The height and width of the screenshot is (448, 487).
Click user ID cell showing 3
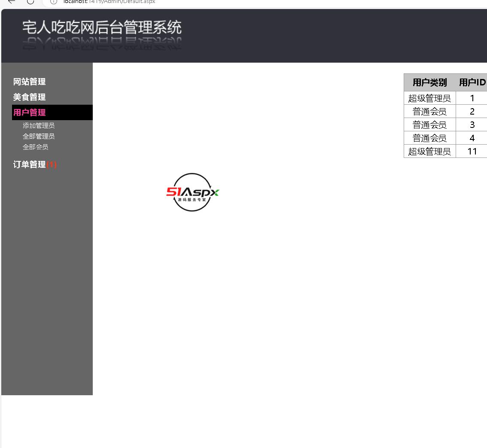pos(472,125)
